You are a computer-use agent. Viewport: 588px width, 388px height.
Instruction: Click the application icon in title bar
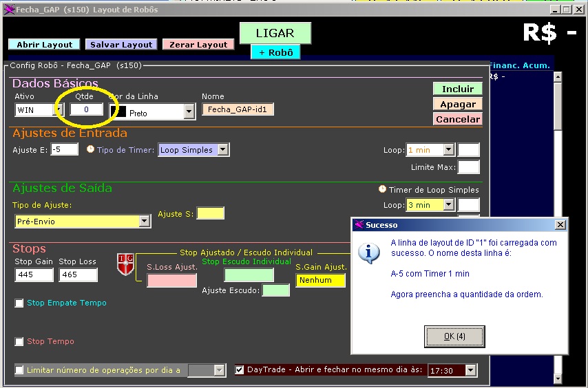coord(9,10)
